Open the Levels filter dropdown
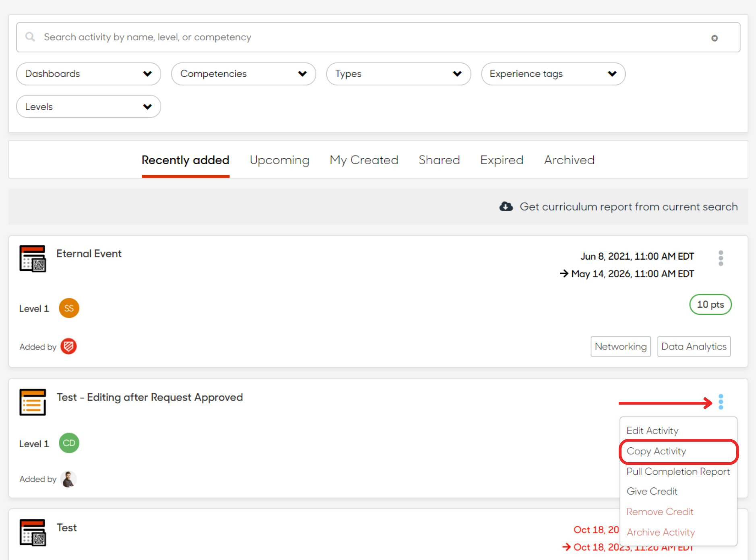 (x=88, y=107)
